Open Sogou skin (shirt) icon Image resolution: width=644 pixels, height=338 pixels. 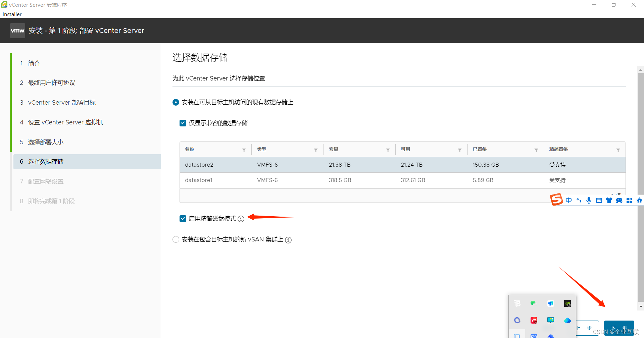(609, 200)
